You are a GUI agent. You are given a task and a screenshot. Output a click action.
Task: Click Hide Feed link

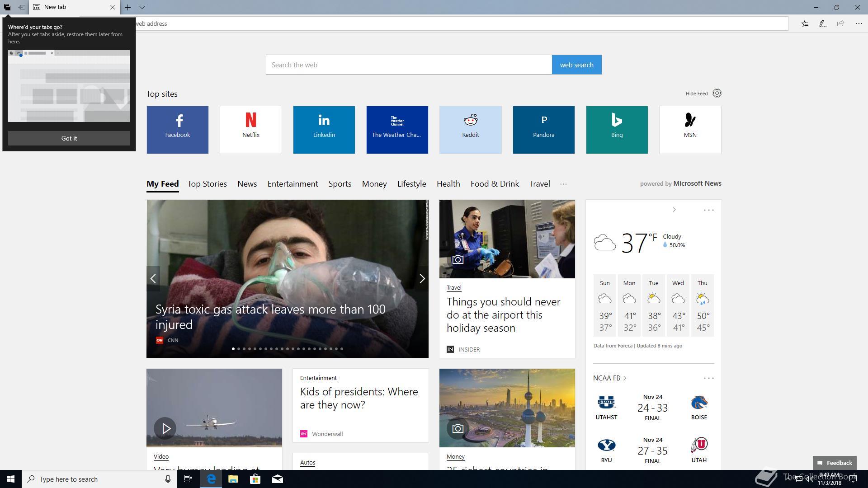click(x=696, y=94)
